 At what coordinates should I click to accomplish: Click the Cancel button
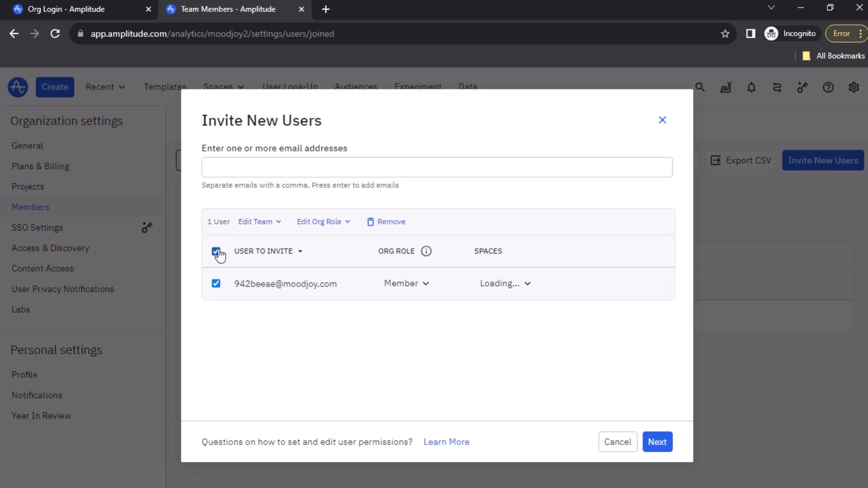click(x=618, y=442)
